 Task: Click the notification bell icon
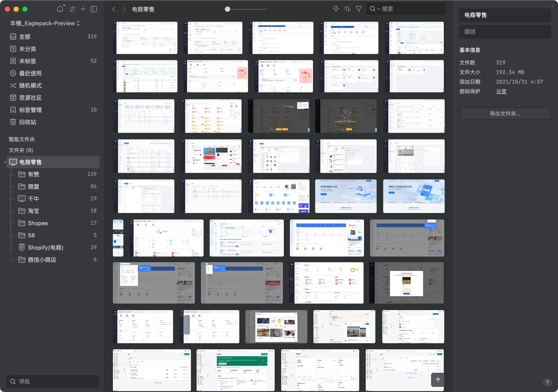click(x=60, y=9)
